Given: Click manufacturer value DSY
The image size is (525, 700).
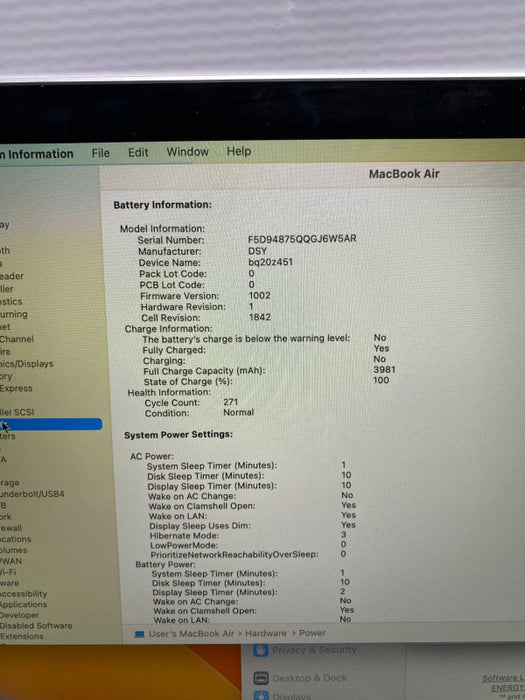Looking at the screenshot, I should click(258, 251).
